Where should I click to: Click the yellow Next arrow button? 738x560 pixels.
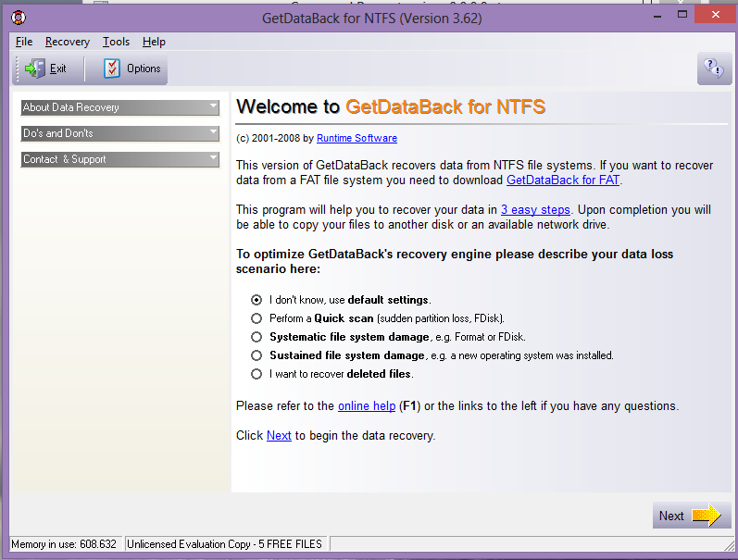pos(692,516)
